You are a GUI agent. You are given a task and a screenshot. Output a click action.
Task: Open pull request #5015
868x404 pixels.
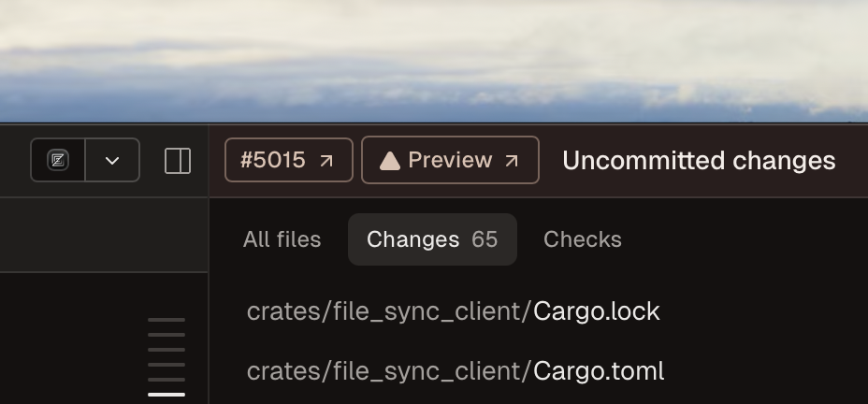click(x=288, y=160)
